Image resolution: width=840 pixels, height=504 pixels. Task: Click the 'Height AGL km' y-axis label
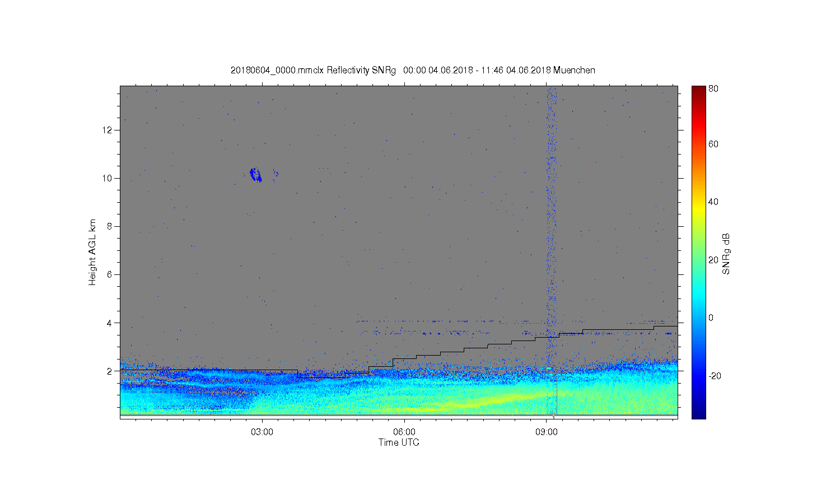(x=92, y=252)
